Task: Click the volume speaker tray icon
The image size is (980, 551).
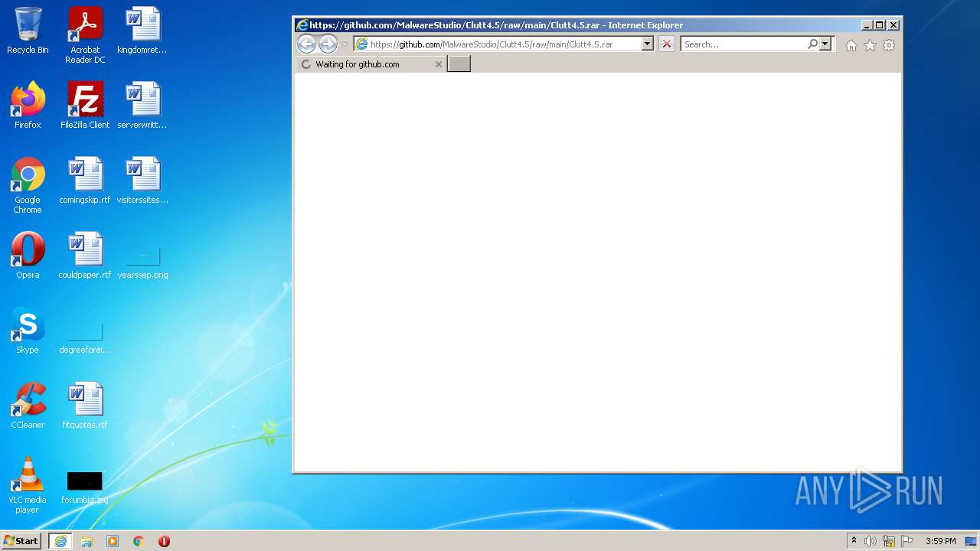Action: (x=871, y=541)
